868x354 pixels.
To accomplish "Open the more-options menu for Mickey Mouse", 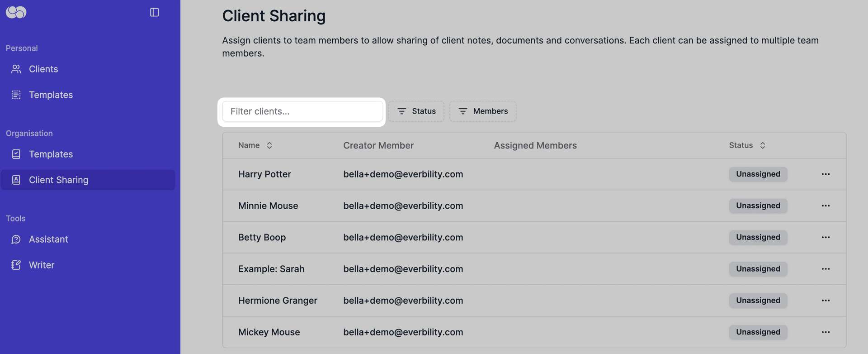I will [x=826, y=332].
